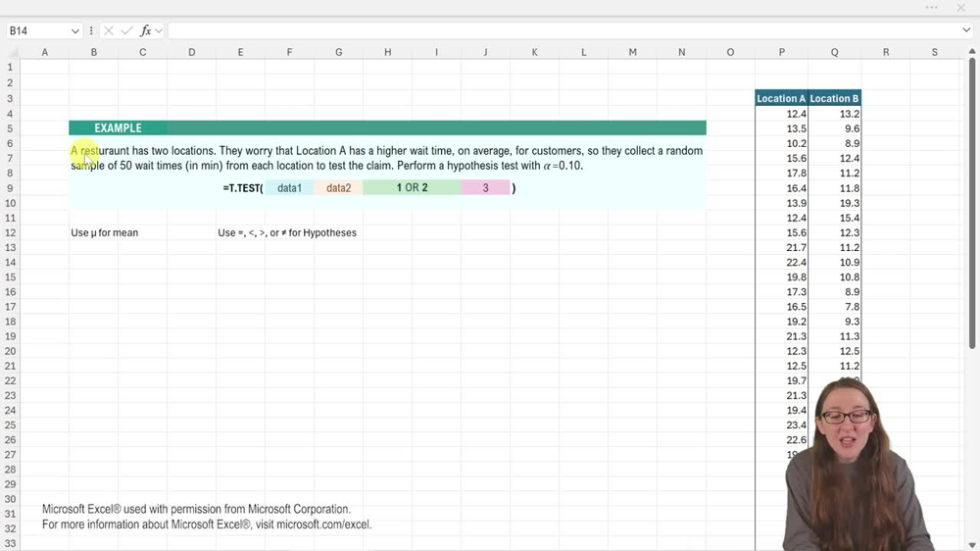Select column H header
Screen dimensions: 980x551
387,53
